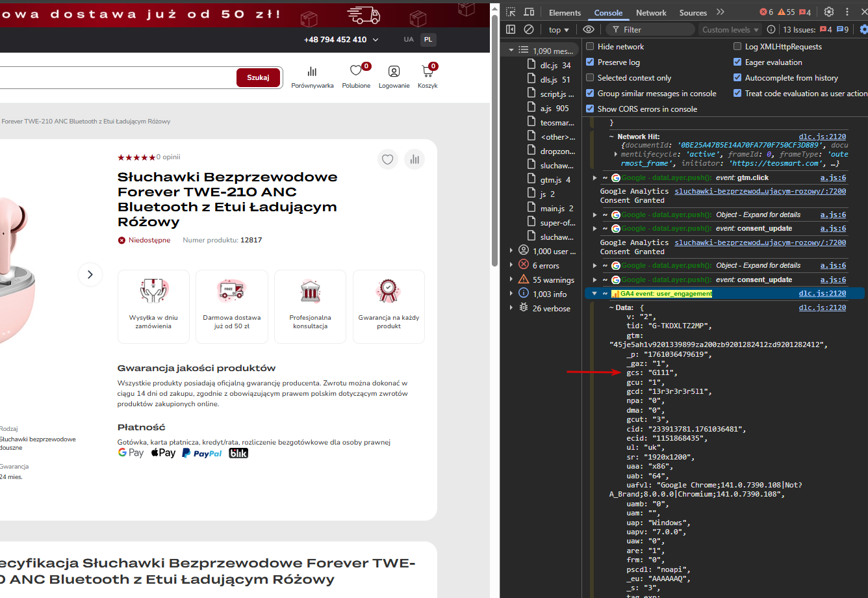
Task: Open the Custom levels dropdown
Action: tap(731, 29)
